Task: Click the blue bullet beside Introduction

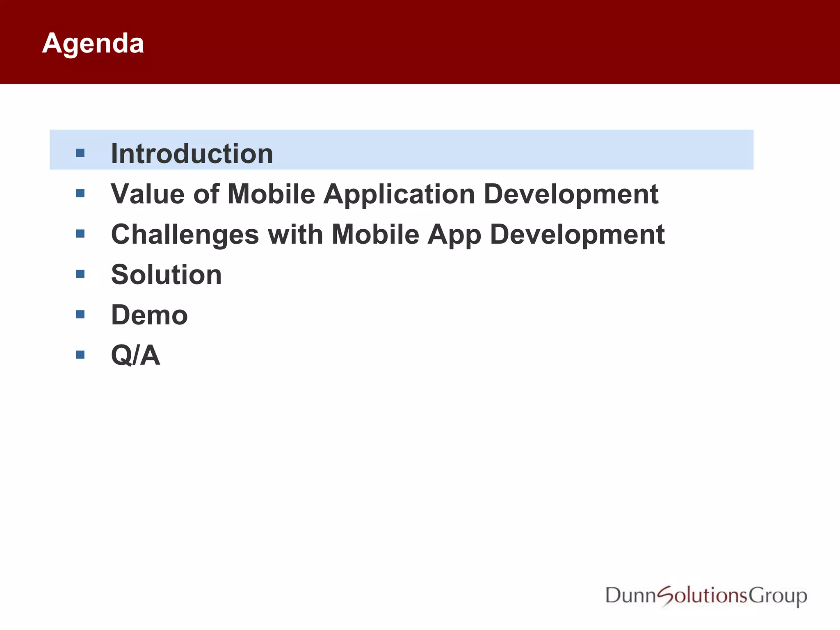Action: coord(80,153)
